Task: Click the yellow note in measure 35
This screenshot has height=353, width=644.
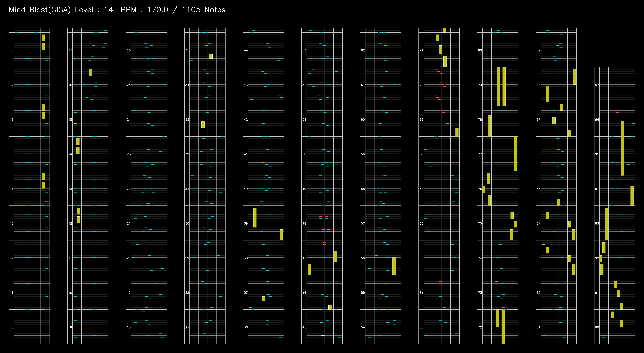Action: (x=211, y=56)
